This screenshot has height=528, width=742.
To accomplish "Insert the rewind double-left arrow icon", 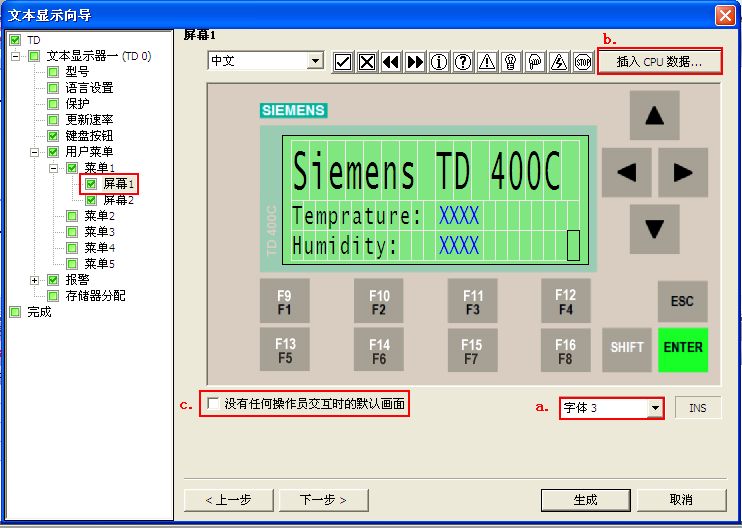I will click(x=391, y=62).
